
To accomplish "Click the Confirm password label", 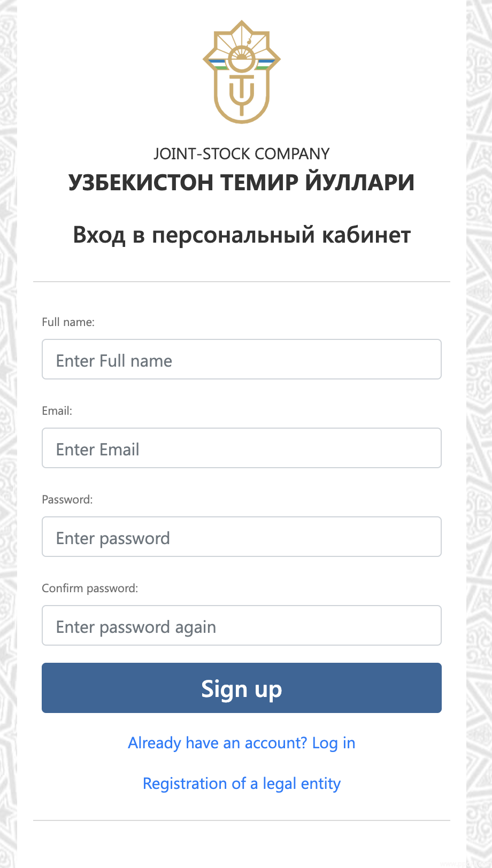I will point(90,588).
